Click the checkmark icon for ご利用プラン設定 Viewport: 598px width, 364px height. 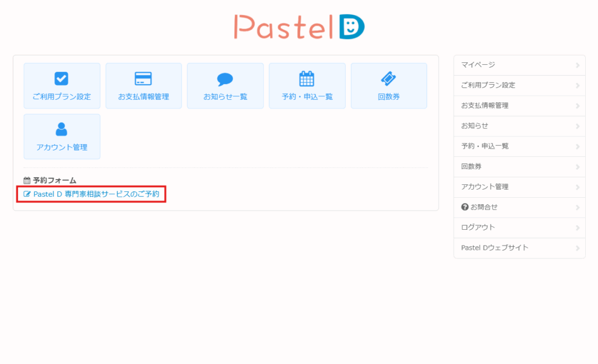coord(61,79)
